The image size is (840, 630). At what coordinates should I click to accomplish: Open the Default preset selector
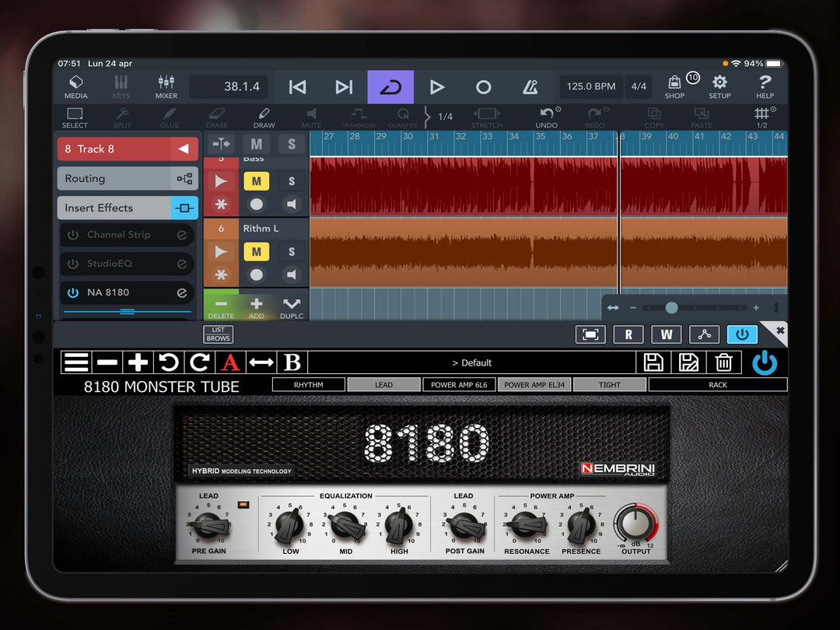(472, 362)
